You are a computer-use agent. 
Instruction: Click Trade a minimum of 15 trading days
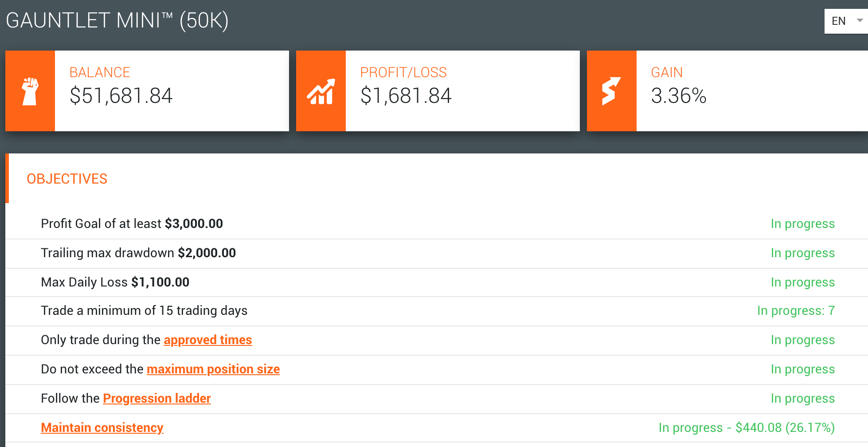click(x=144, y=310)
